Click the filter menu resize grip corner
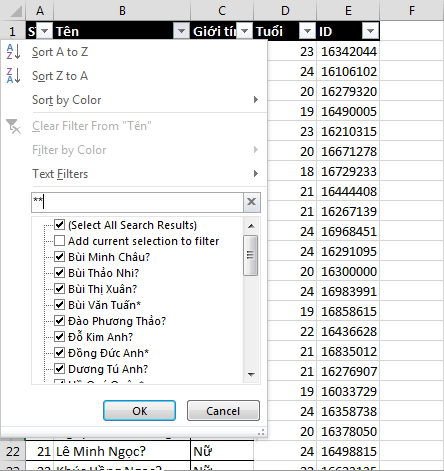The image size is (444, 471). coord(262,432)
